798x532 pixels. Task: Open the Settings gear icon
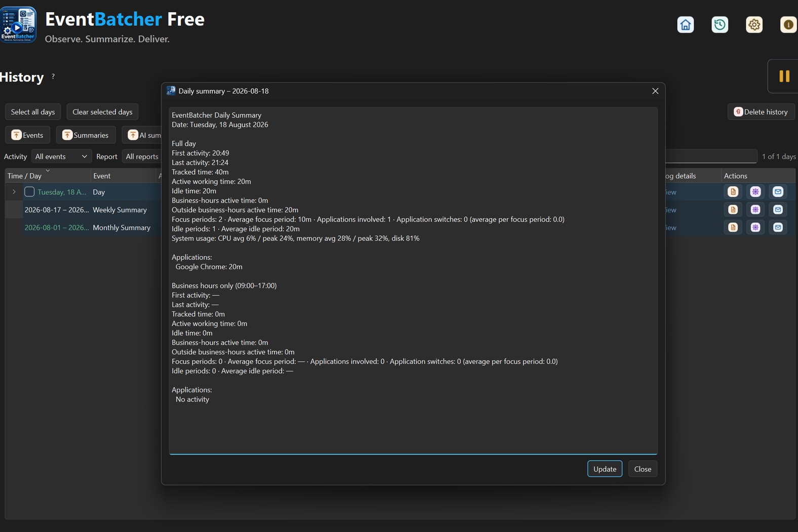(x=754, y=24)
